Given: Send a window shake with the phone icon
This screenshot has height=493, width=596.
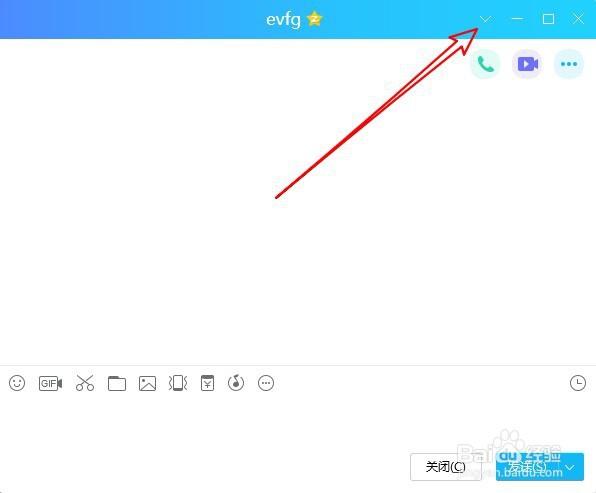Looking at the screenshot, I should (178, 383).
